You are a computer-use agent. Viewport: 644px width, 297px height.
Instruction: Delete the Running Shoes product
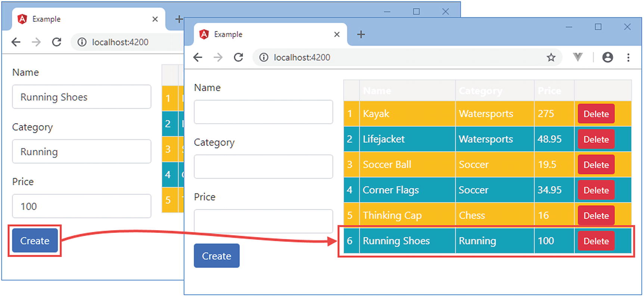(596, 241)
